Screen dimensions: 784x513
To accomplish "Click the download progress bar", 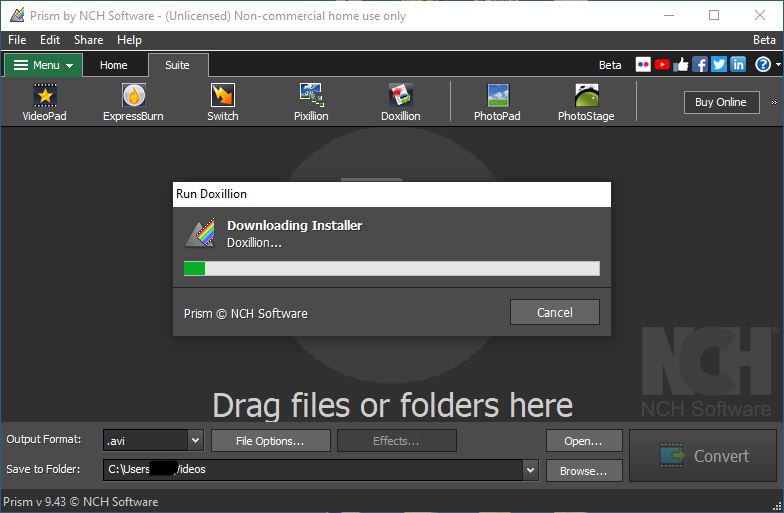I will (x=392, y=268).
